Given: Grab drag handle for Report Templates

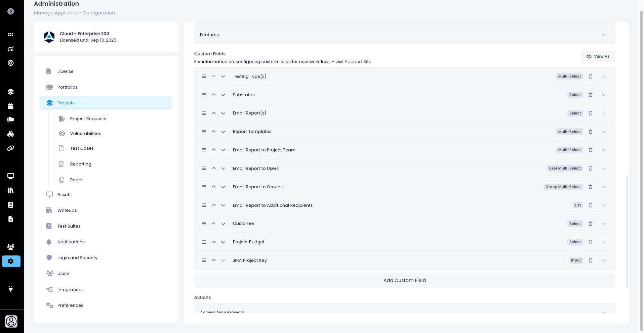Looking at the screenshot, I should 204,132.
